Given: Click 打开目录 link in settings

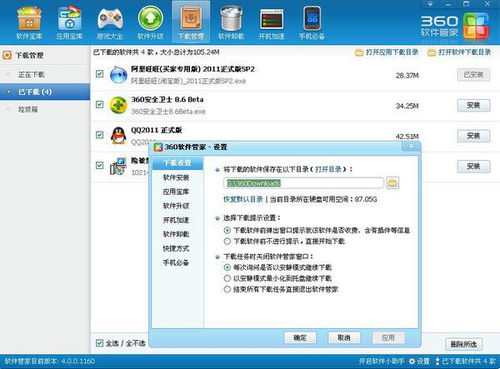Looking at the screenshot, I should coord(329,169).
